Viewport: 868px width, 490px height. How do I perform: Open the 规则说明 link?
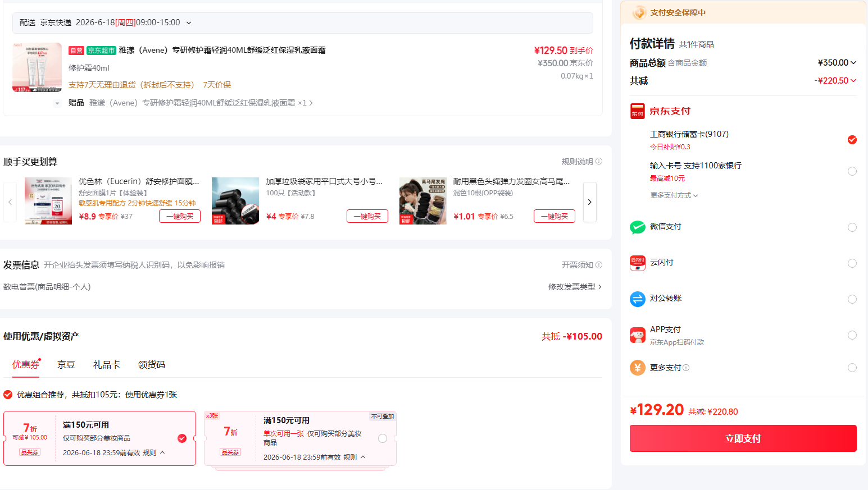tap(577, 162)
